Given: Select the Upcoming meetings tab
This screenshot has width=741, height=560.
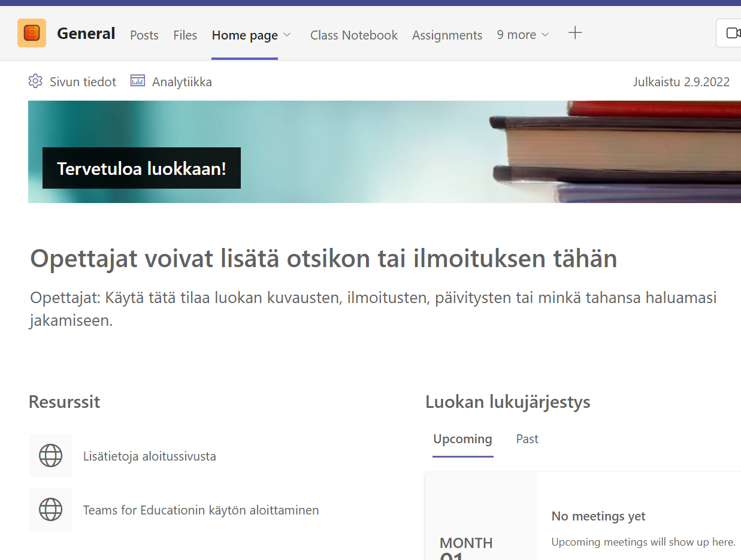Looking at the screenshot, I should coord(462,439).
